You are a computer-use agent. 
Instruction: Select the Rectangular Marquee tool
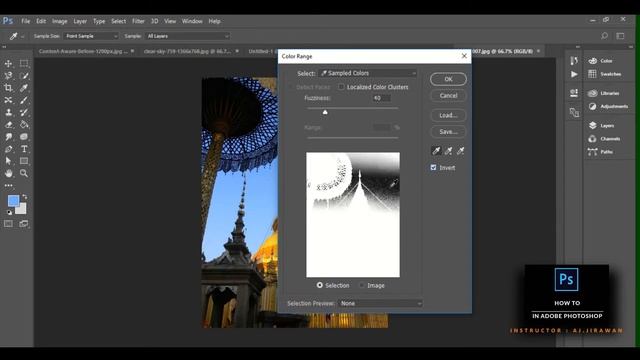[x=24, y=63]
